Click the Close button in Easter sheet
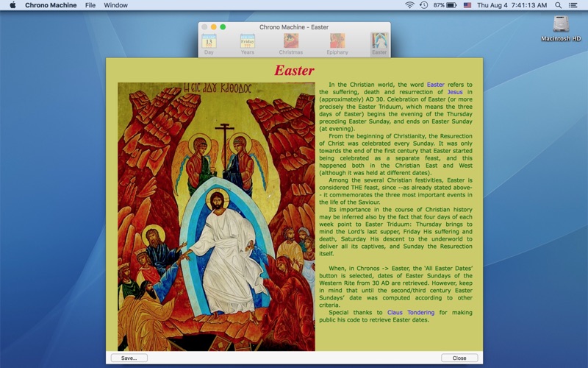Screen dimensions: 588x368 point(459,358)
